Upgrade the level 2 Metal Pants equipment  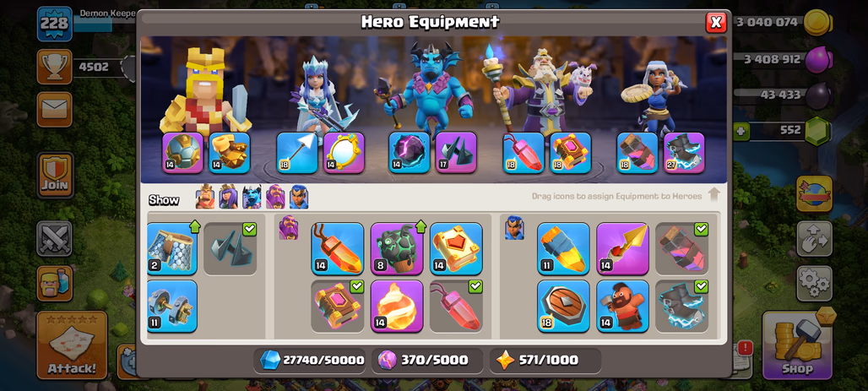point(172,248)
